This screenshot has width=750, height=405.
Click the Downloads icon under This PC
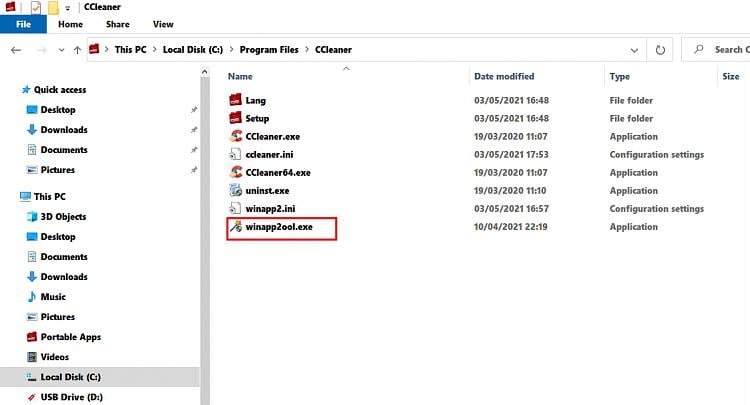(32, 276)
